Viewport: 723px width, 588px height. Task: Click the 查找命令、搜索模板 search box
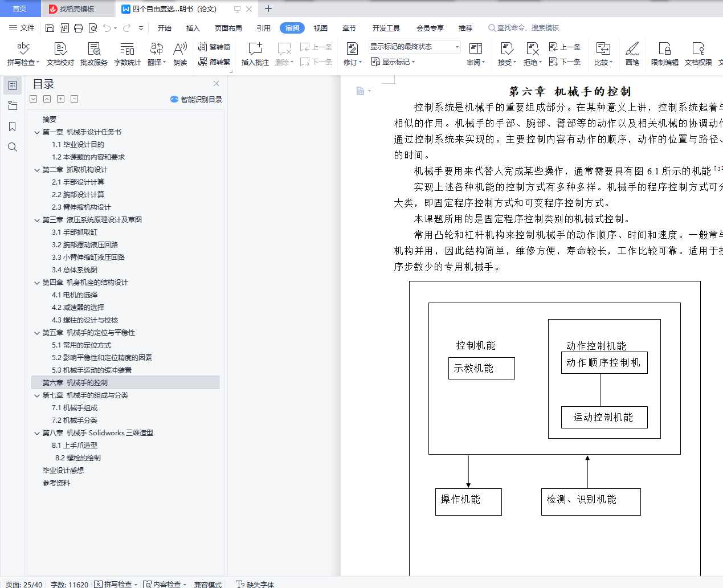point(524,28)
